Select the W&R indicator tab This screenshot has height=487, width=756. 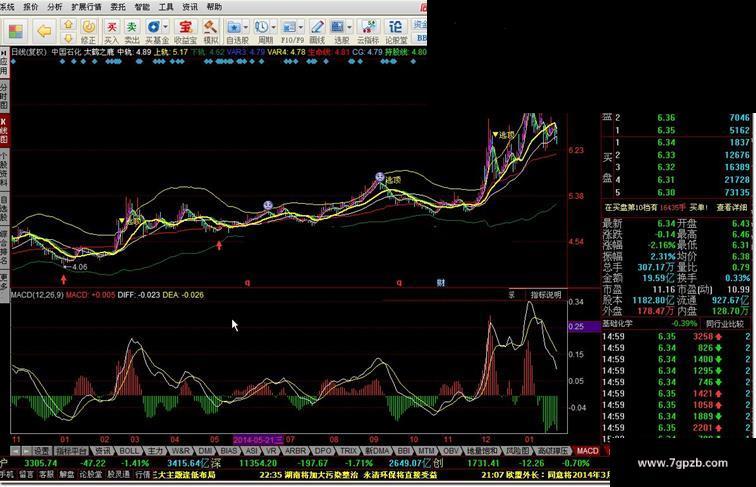coord(181,451)
